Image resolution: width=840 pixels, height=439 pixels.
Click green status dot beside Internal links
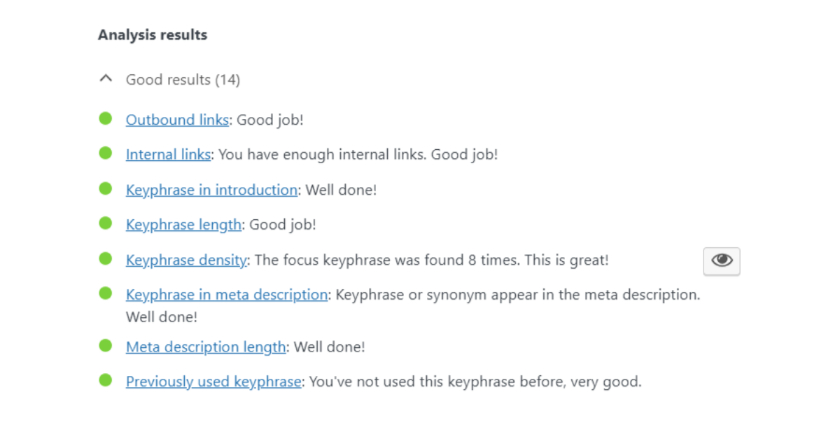tap(106, 153)
